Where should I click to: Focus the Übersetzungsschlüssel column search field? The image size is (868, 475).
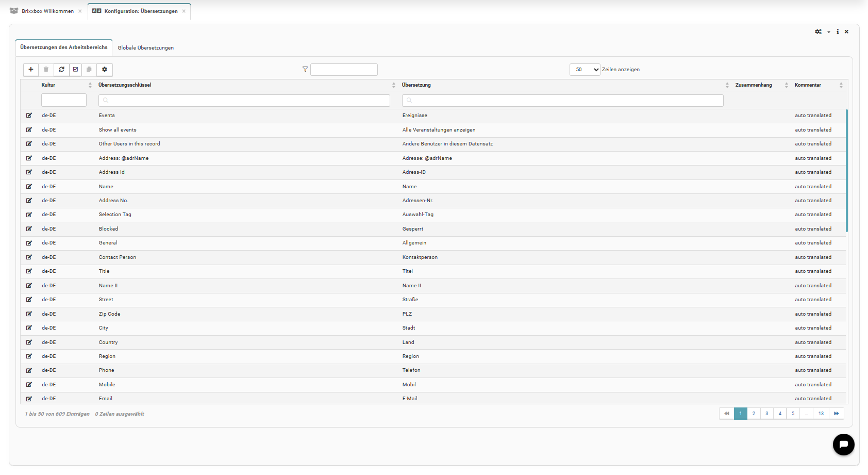click(x=244, y=101)
